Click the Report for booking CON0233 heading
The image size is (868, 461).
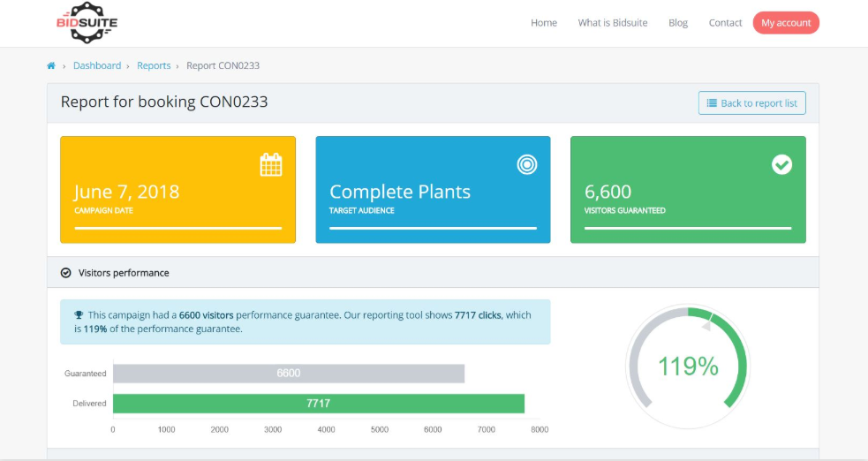pos(164,102)
